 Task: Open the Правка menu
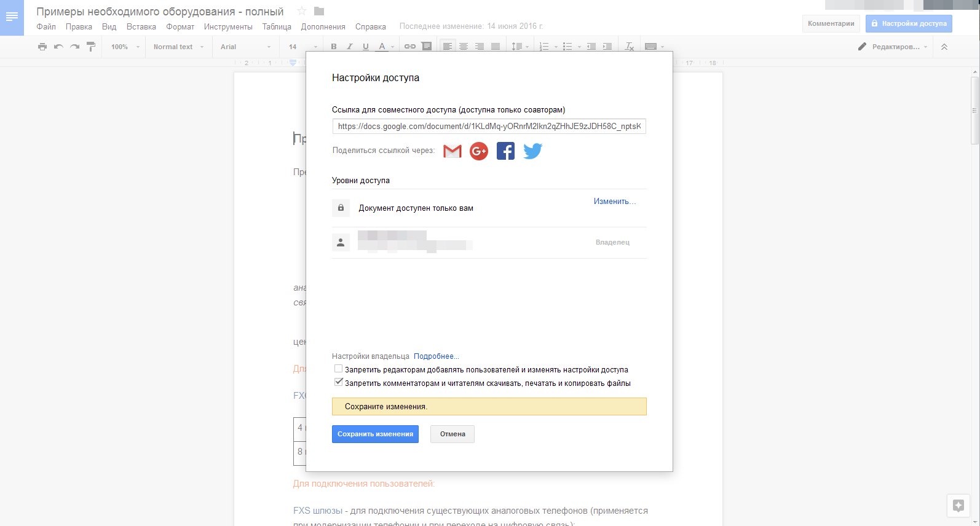point(79,26)
